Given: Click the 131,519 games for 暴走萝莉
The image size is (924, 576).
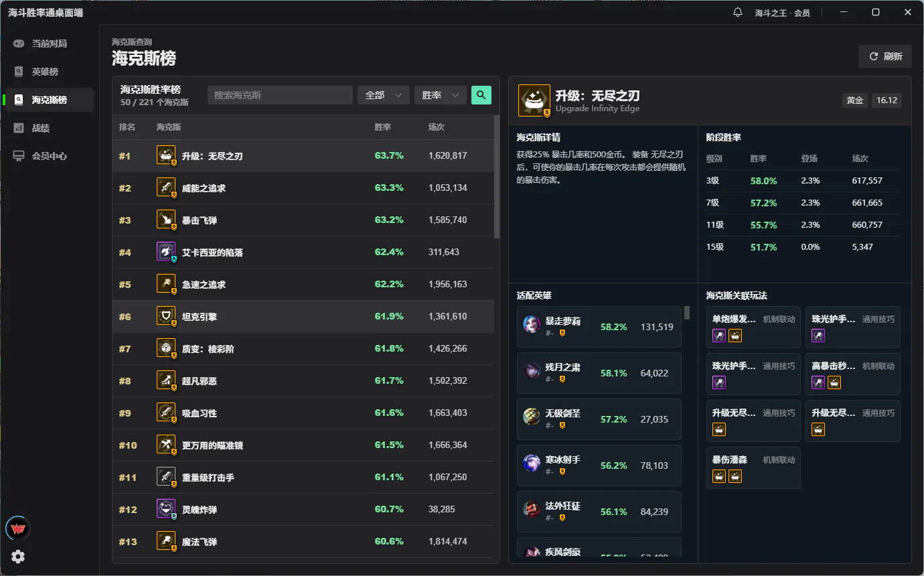Looking at the screenshot, I should (x=657, y=328).
